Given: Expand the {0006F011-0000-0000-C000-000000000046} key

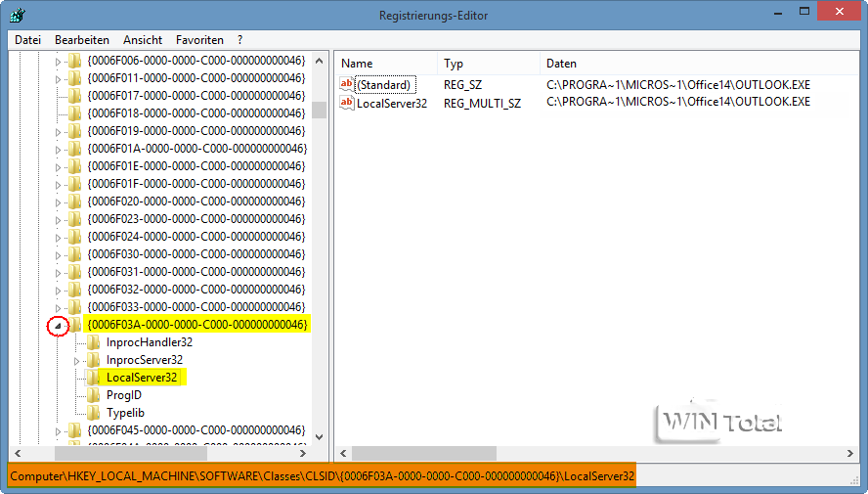Looking at the screenshot, I should pos(58,79).
